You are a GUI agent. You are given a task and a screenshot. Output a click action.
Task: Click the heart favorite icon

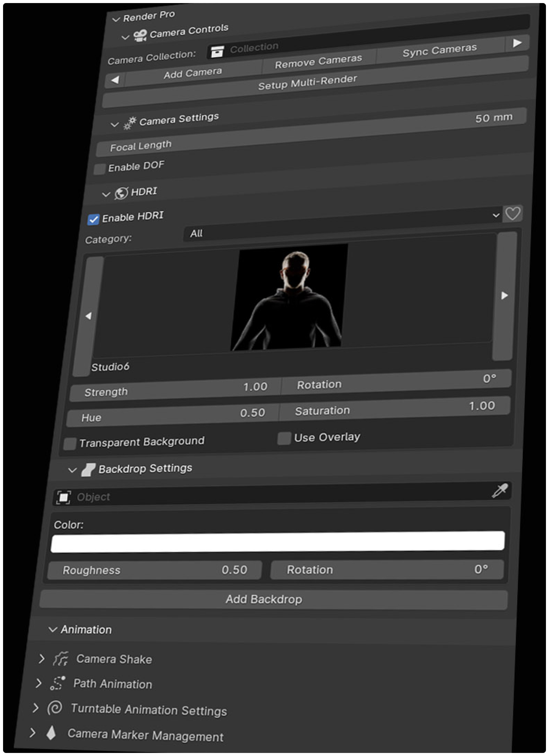point(512,214)
